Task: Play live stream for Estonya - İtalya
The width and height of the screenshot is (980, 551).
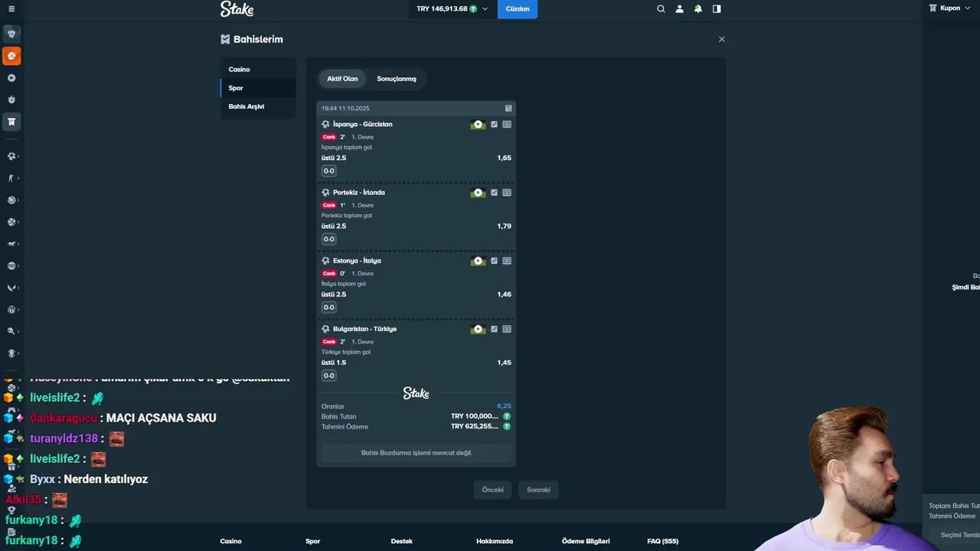Action: coord(478,261)
